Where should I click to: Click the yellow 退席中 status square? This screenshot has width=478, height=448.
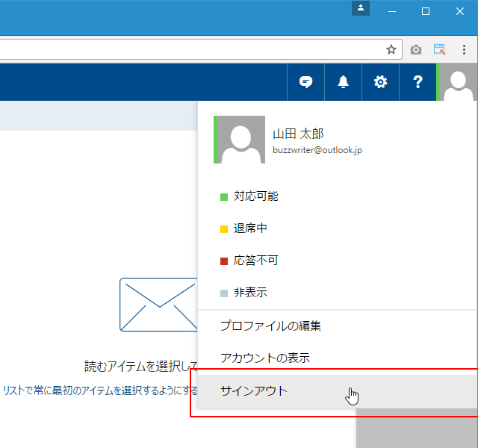224,229
